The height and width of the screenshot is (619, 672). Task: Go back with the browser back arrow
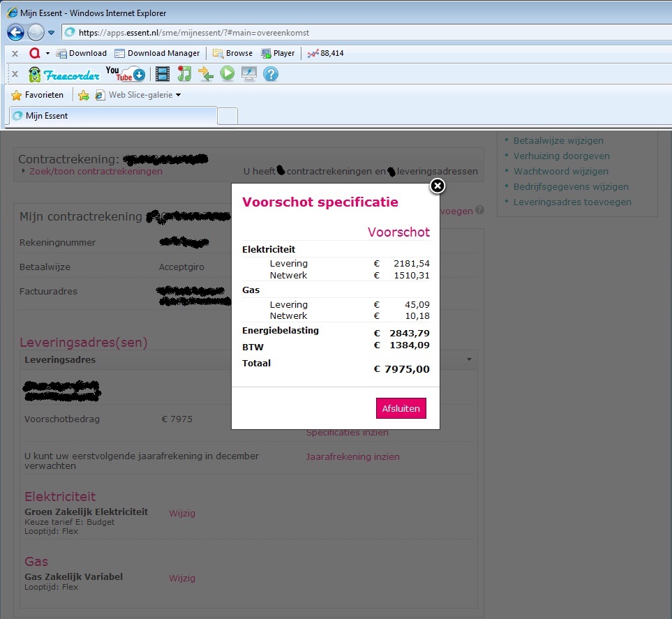coord(16,32)
